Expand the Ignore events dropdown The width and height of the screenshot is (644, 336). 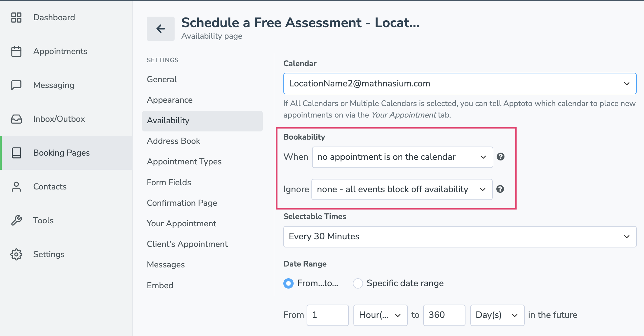coord(402,189)
